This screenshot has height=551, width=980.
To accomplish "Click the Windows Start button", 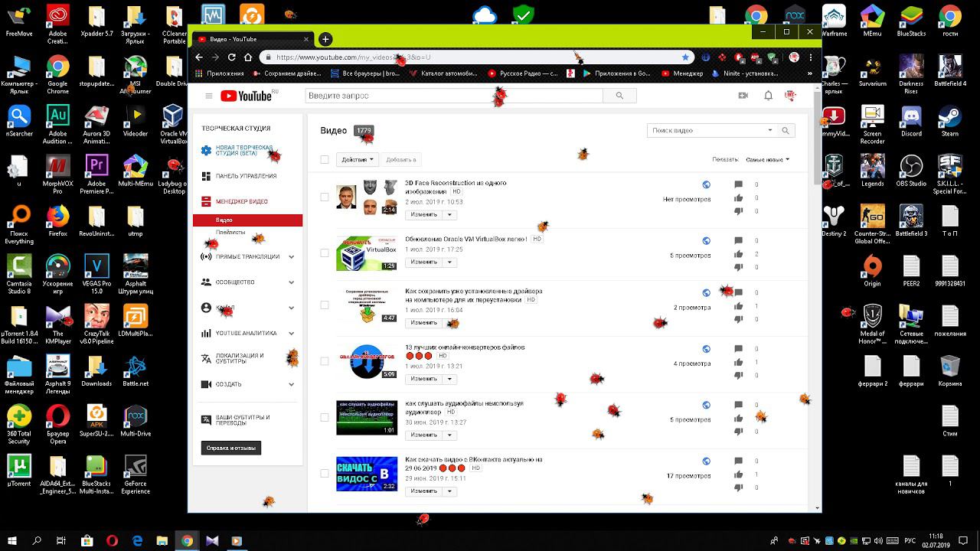I will click(x=12, y=540).
